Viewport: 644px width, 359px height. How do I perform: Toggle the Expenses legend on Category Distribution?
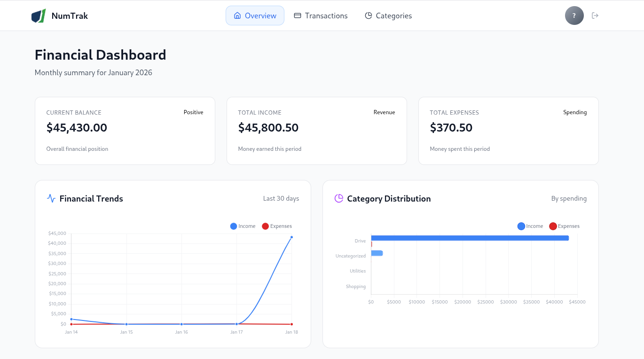pyautogui.click(x=564, y=226)
